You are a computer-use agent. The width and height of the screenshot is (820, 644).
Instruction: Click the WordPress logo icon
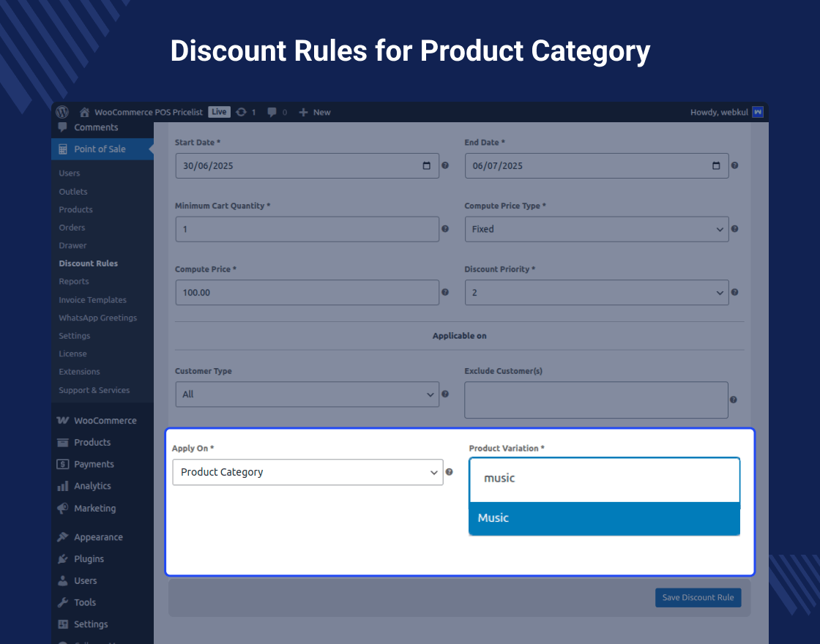pyautogui.click(x=62, y=112)
